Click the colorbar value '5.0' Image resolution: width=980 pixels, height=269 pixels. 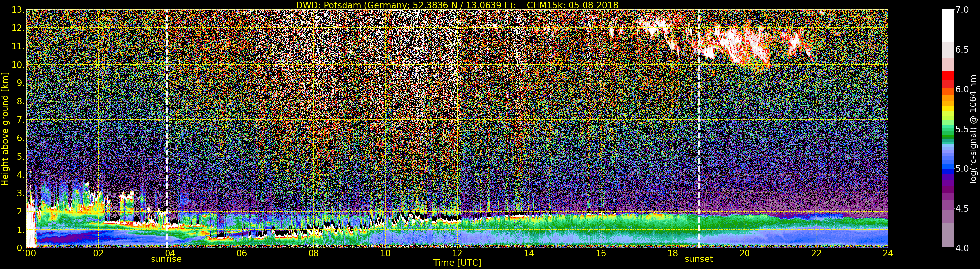(962, 168)
